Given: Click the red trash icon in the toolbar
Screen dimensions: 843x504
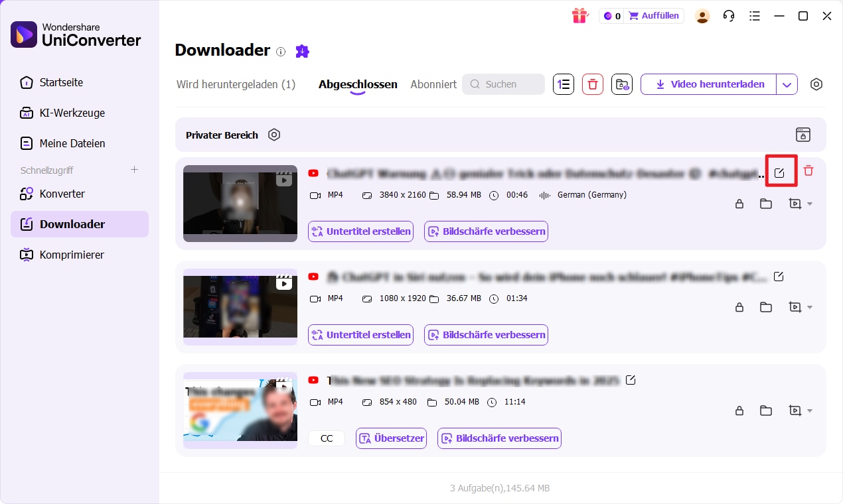Looking at the screenshot, I should click(x=592, y=84).
